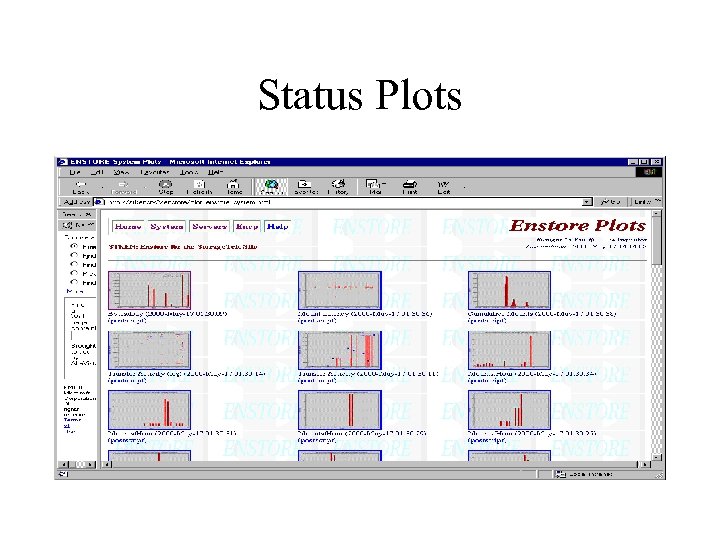
Task: Open the top-middle plot thumbnail
Action: [x=340, y=290]
